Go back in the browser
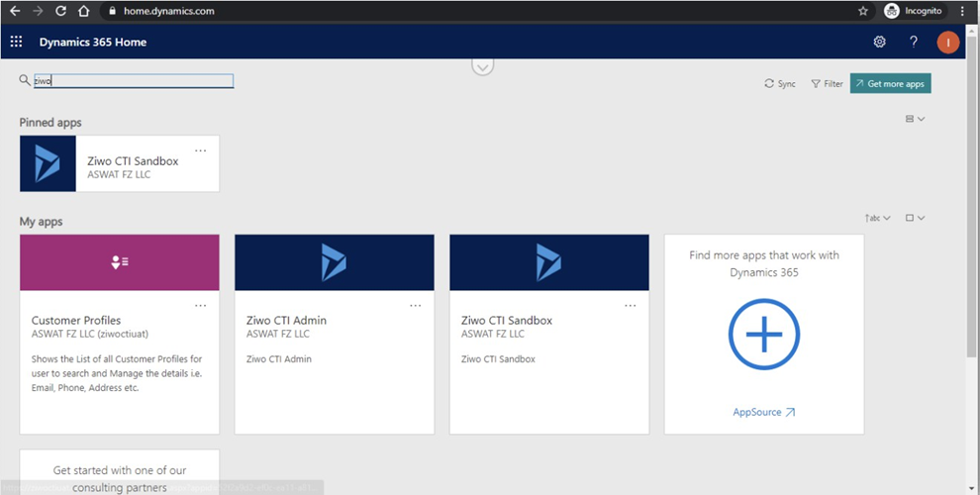The width and height of the screenshot is (980, 495). (15, 11)
